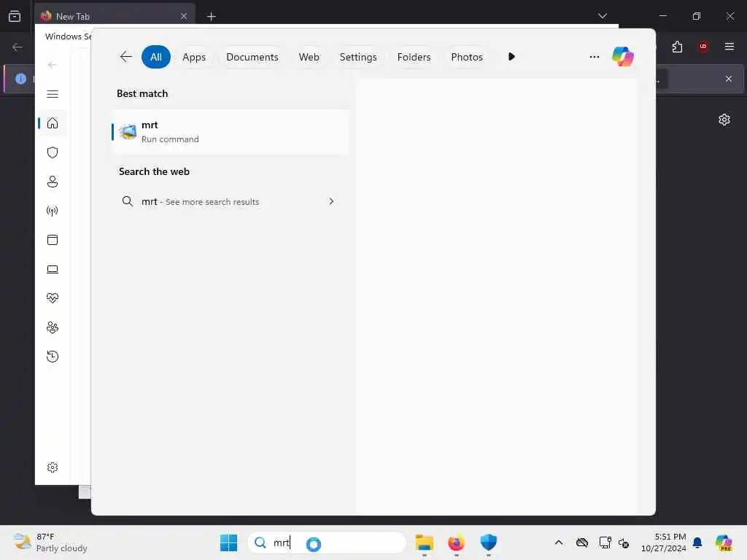Select the New Tab browser tab
Viewport: 747px width, 560px height.
pos(115,16)
